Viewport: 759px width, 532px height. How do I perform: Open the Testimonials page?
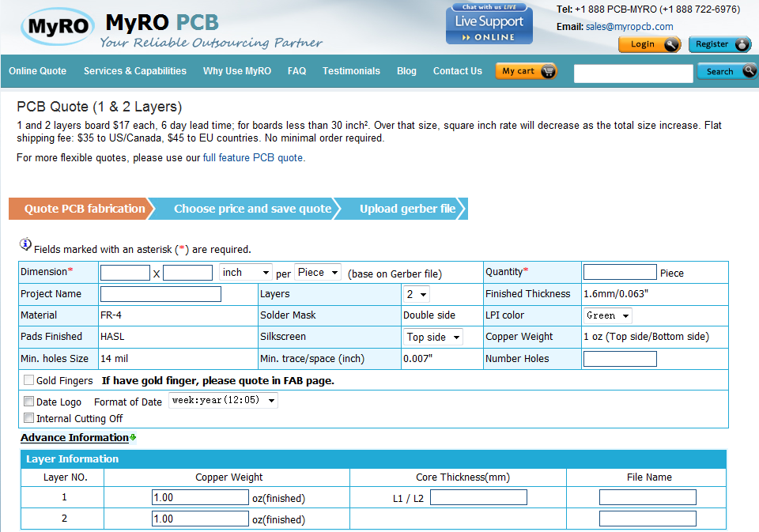pos(351,70)
